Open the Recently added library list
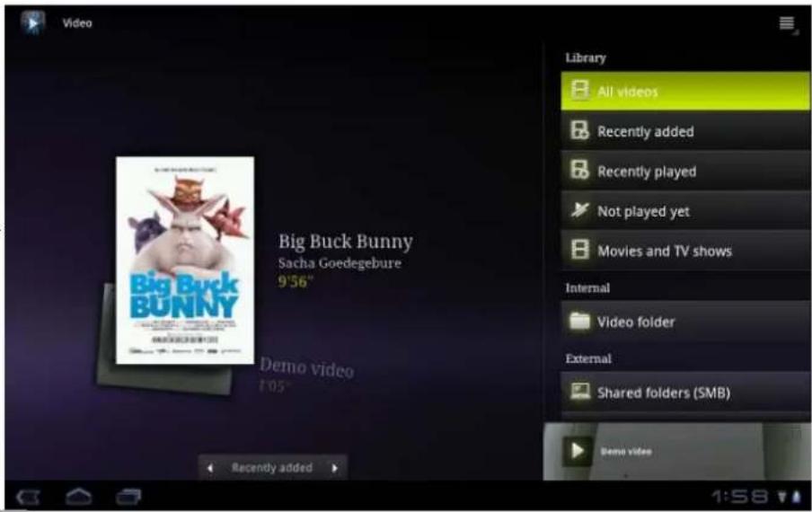812x512 pixels. (685, 131)
